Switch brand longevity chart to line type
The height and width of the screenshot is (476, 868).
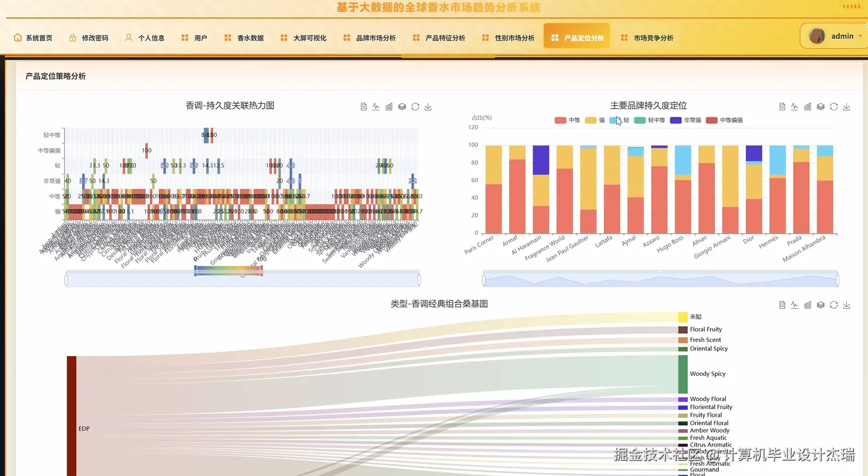(795, 107)
